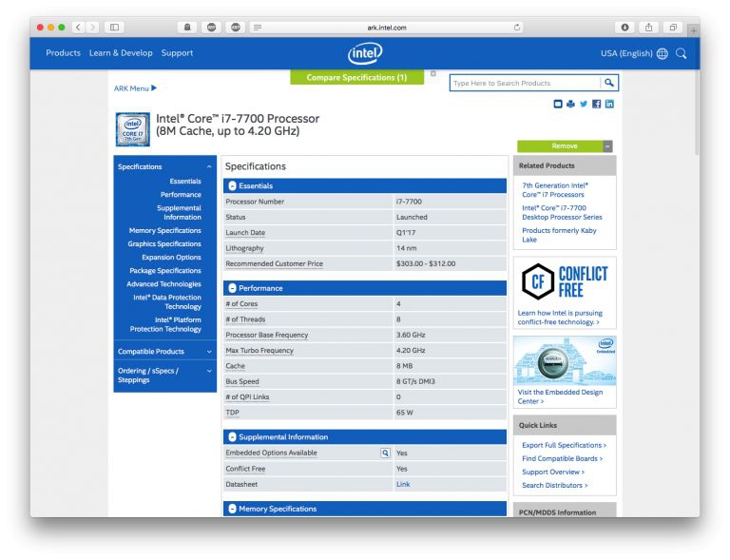Select USA (English) region text
Viewport: 730px width, 560px height.
pos(626,53)
